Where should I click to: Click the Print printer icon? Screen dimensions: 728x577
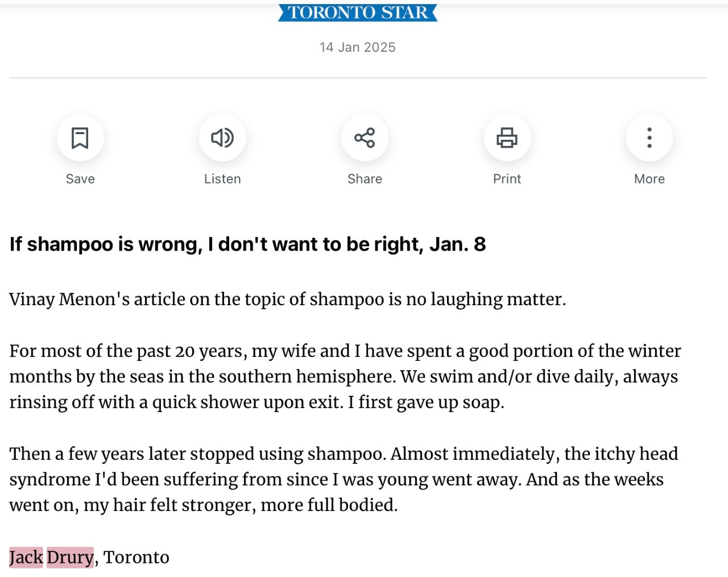507,138
